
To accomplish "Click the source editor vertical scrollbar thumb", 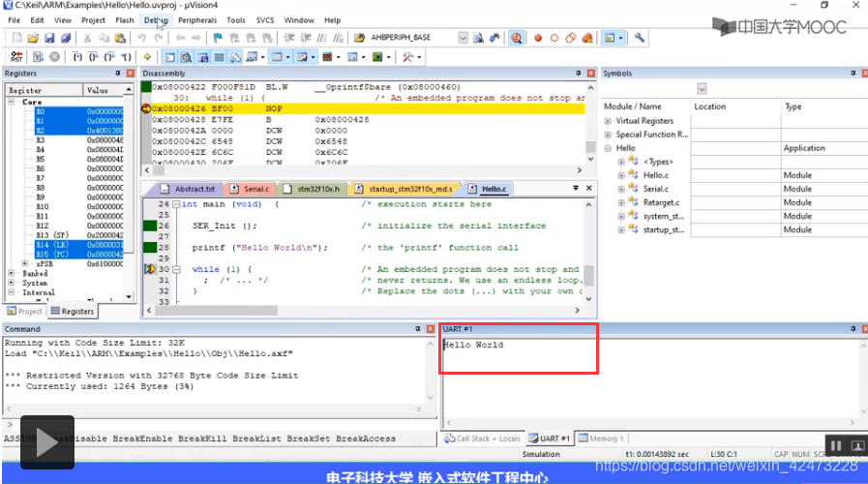I will point(589,275).
